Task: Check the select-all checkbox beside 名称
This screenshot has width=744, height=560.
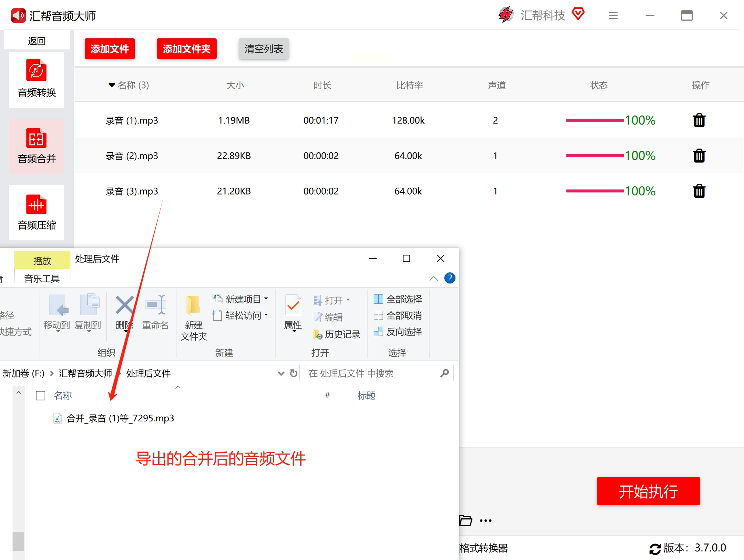Action: 41,396
